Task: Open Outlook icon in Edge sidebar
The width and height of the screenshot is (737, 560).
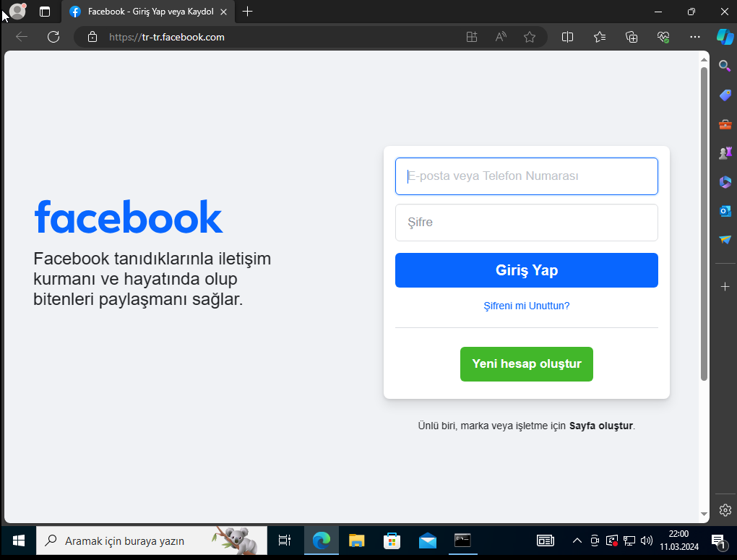Action: coord(725,210)
